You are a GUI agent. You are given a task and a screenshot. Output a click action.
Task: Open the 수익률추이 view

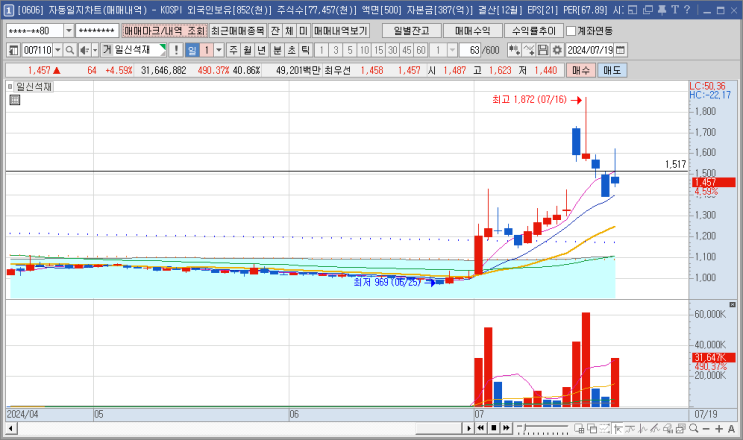(x=534, y=31)
